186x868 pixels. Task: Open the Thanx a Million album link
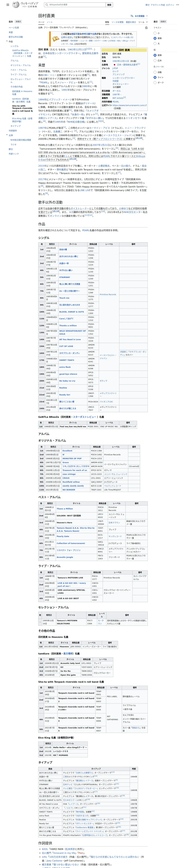pyautogui.click(x=65, y=509)
